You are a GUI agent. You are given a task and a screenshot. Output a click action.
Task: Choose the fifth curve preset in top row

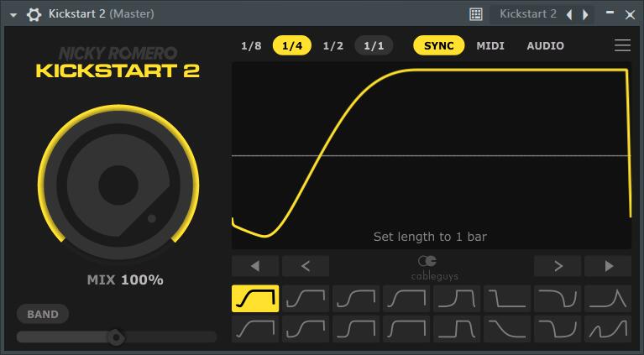point(457,299)
